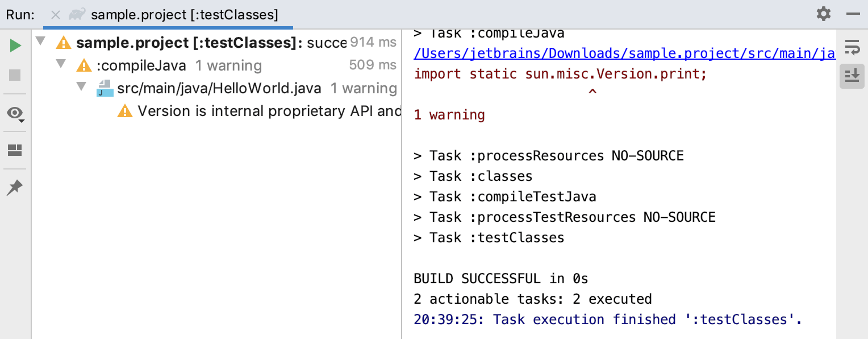868x339 pixels.
Task: Open the Run tool window settings gear
Action: click(823, 14)
